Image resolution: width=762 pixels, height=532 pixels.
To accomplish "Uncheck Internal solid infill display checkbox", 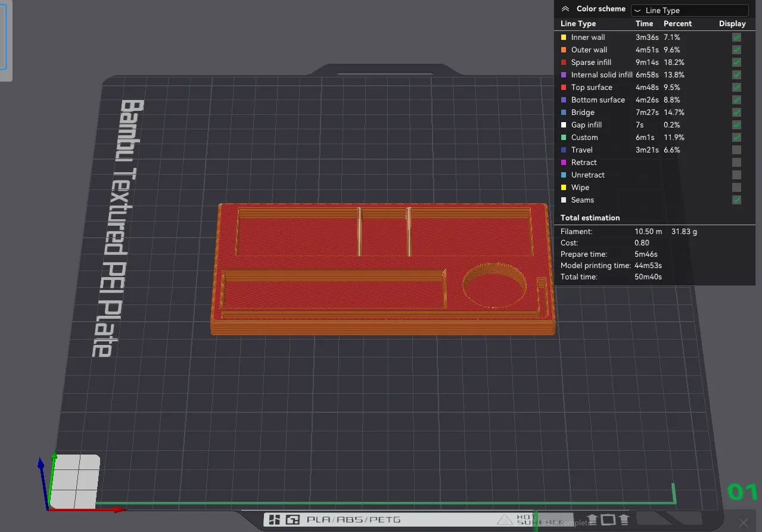I will pyautogui.click(x=737, y=75).
